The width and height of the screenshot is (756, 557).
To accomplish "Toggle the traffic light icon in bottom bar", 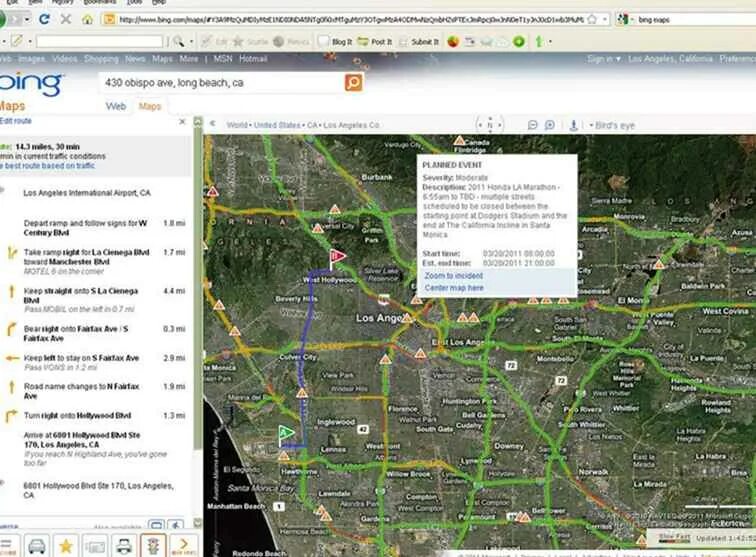I will coord(153,546).
